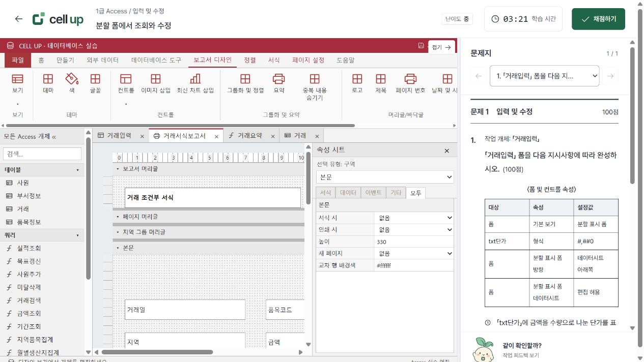
Task: Click the 제목 ribbon icon
Action: click(381, 79)
